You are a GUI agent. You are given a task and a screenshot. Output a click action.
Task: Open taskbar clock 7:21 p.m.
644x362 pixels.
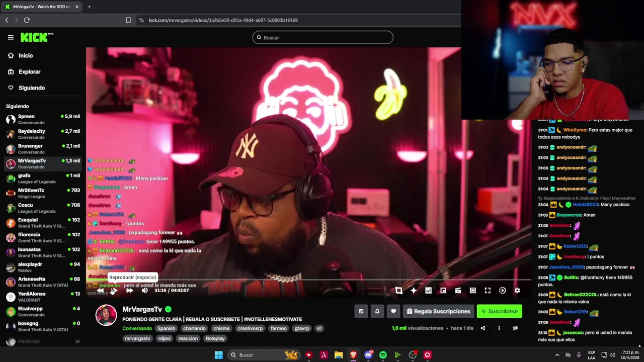click(x=631, y=355)
